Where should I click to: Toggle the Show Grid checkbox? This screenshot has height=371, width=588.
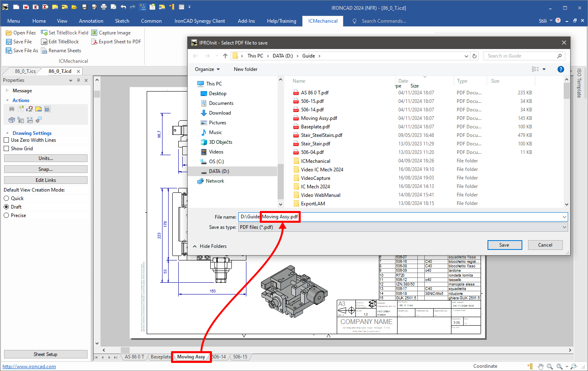tap(6, 149)
